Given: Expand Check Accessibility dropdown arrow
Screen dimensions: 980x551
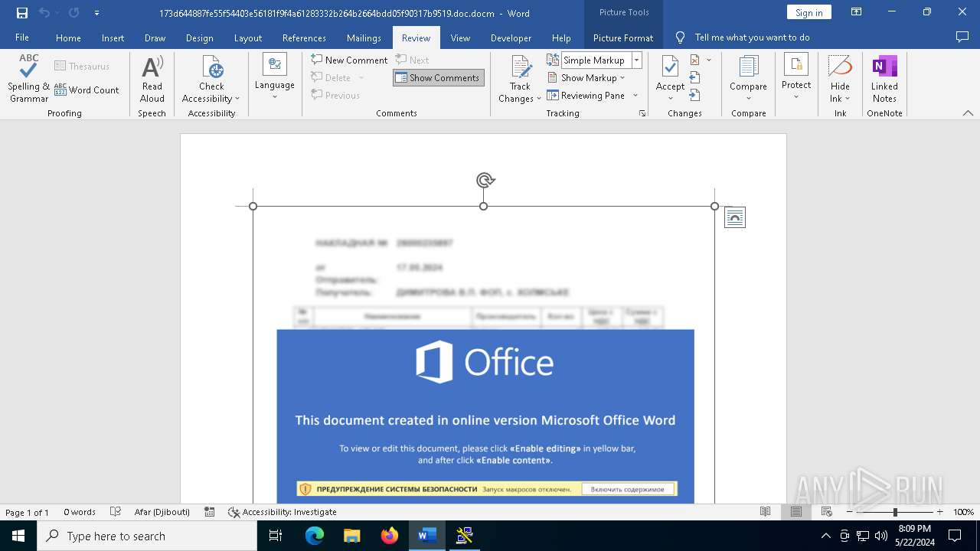Looking at the screenshot, I should 237,99.
